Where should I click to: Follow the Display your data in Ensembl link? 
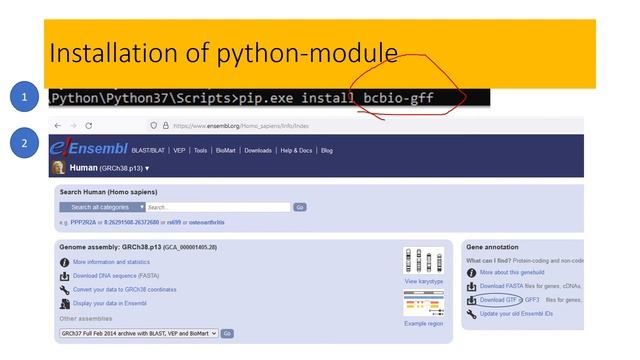click(110, 304)
